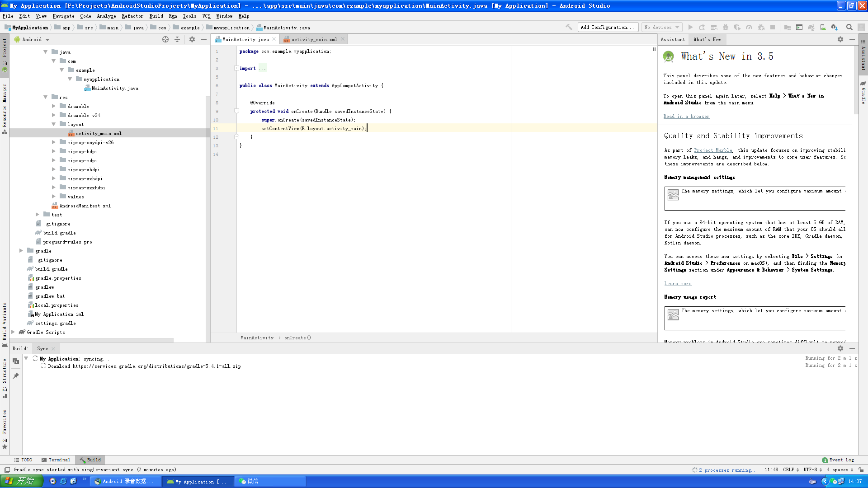
Task: Open the File menu
Action: click(x=8, y=16)
